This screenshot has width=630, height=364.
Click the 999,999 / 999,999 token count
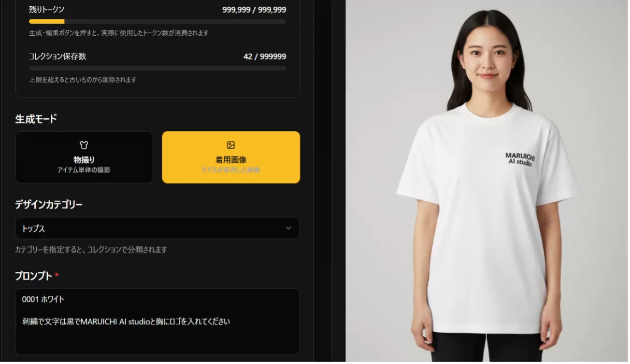pyautogui.click(x=254, y=10)
